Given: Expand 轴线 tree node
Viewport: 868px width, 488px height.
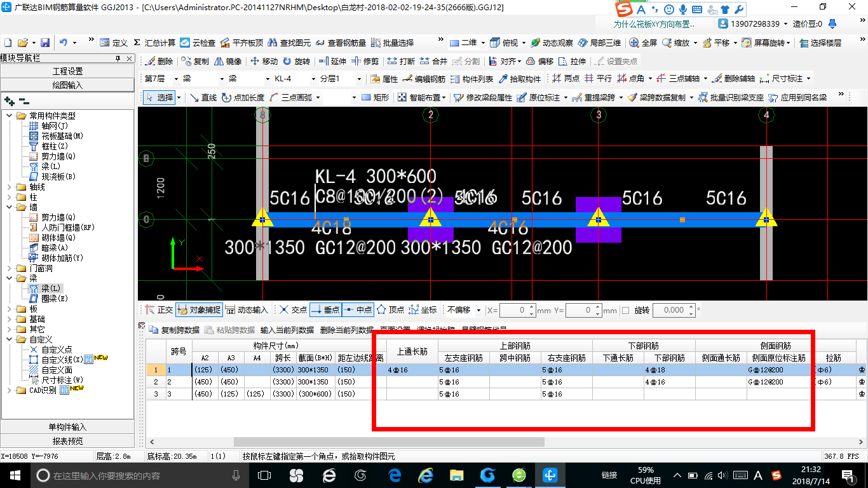Looking at the screenshot, I should point(9,187).
